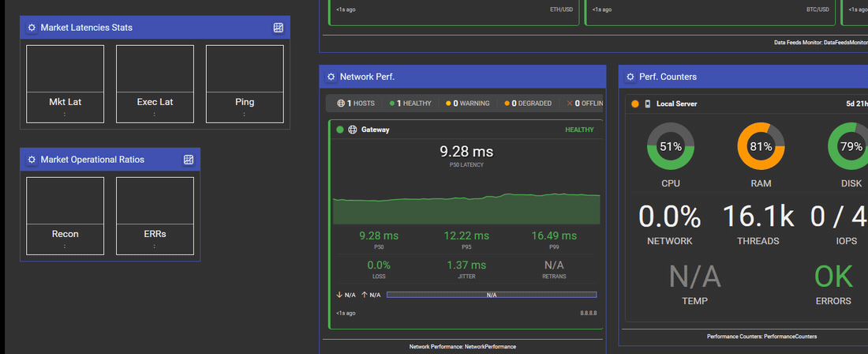Click the Gateway card title
The image size is (868, 354).
click(376, 130)
